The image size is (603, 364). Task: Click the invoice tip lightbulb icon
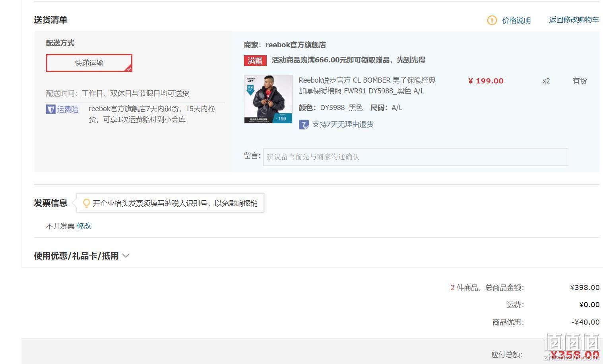pyautogui.click(x=86, y=203)
